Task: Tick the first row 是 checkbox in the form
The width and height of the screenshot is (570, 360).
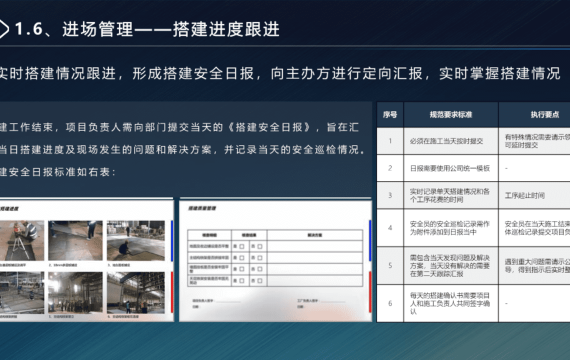Action: 242,247
